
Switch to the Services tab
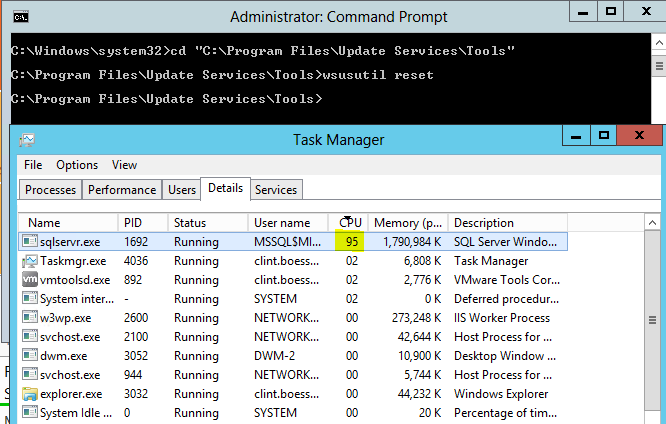click(276, 190)
